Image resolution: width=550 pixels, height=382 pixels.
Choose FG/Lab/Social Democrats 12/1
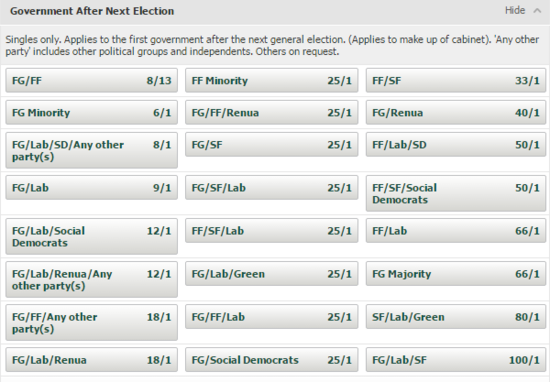[92, 237]
